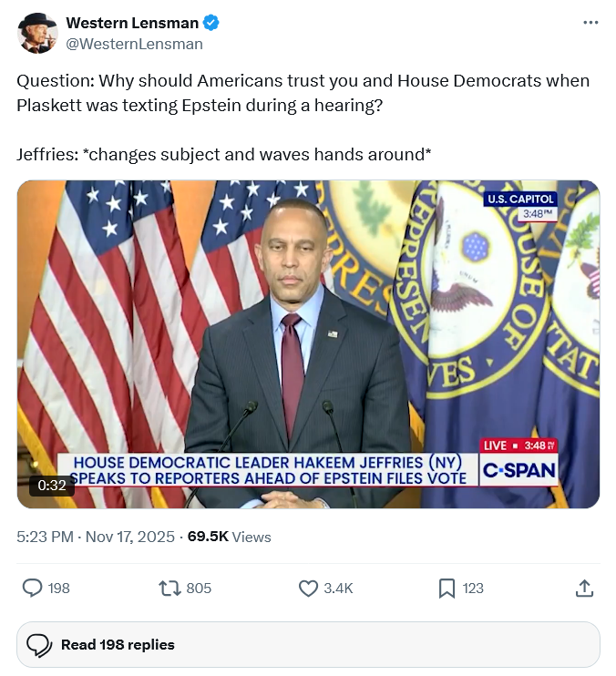616x676 pixels.
Task: Click the 123 bookmark count number
Action: 473,589
